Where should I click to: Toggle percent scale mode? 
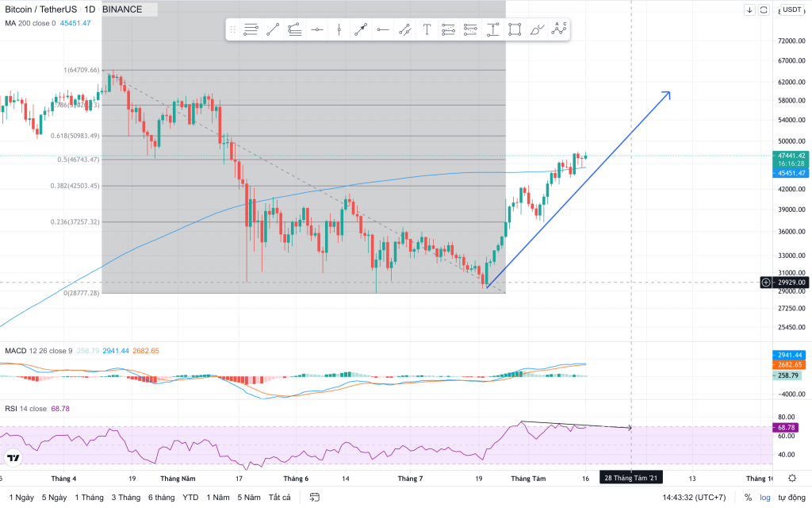pos(748,498)
